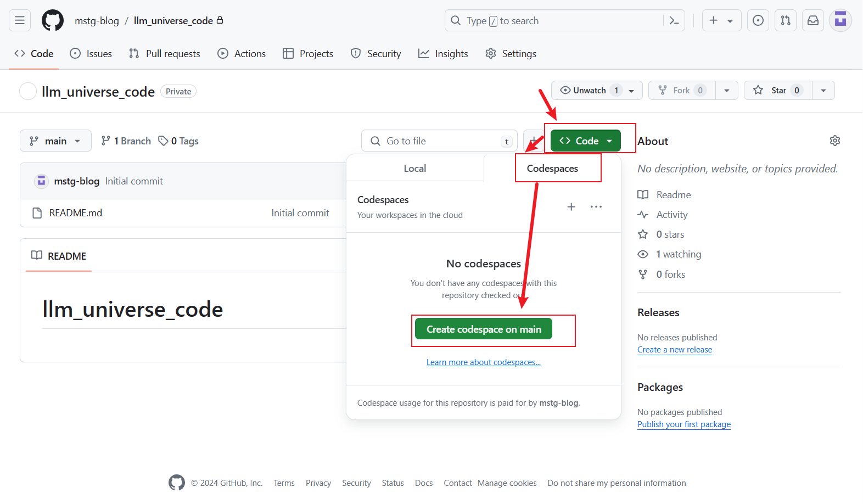Expand the main branch dropdown

pos(55,141)
